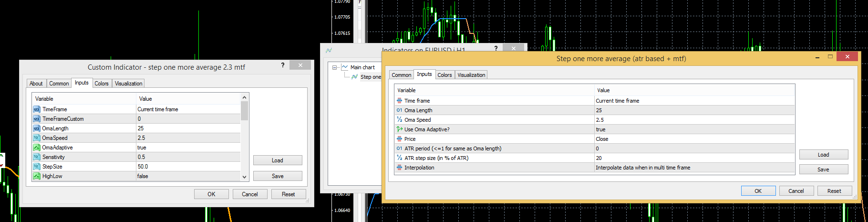Click Value column header in Custom Indicator
This screenshot has height=222, width=868.
pos(188,99)
